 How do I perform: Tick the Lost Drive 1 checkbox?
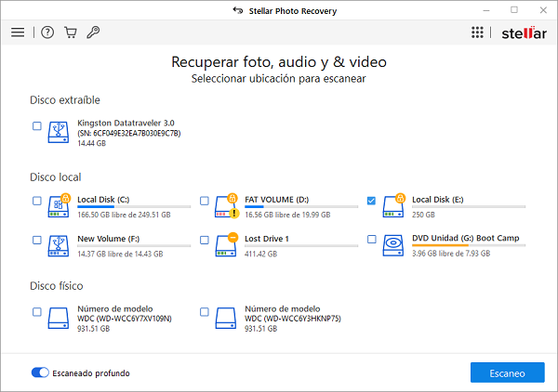tap(205, 240)
